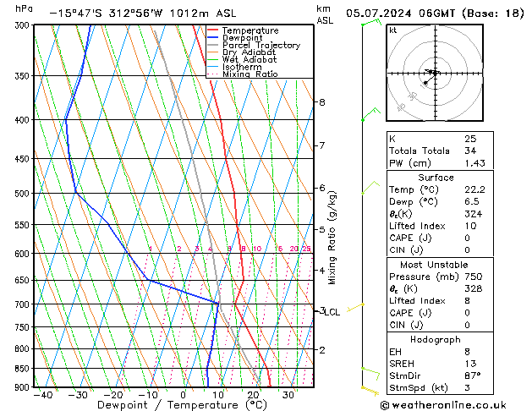The width and height of the screenshot is (532, 411).
Task: Click the wind barb at 850 hPa level
Action: (x=370, y=373)
